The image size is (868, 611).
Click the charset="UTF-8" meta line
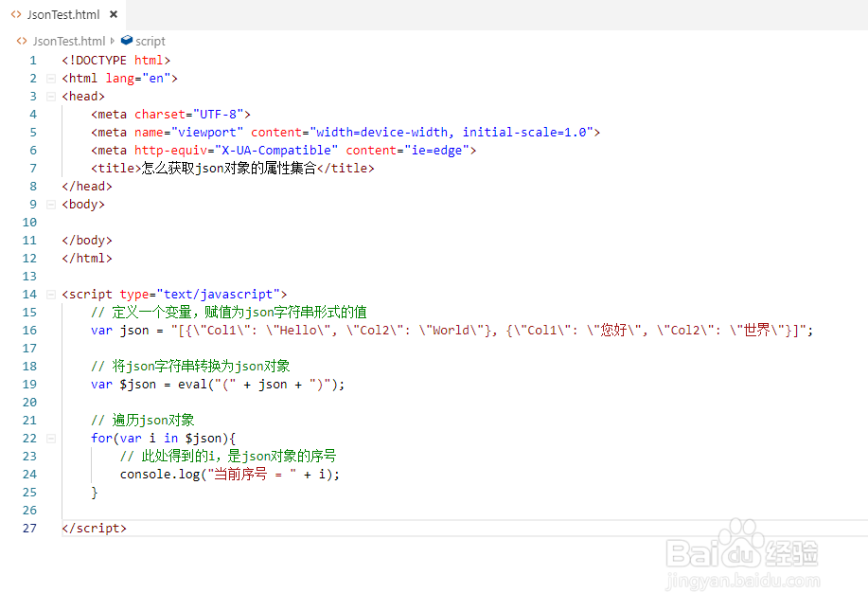click(170, 115)
